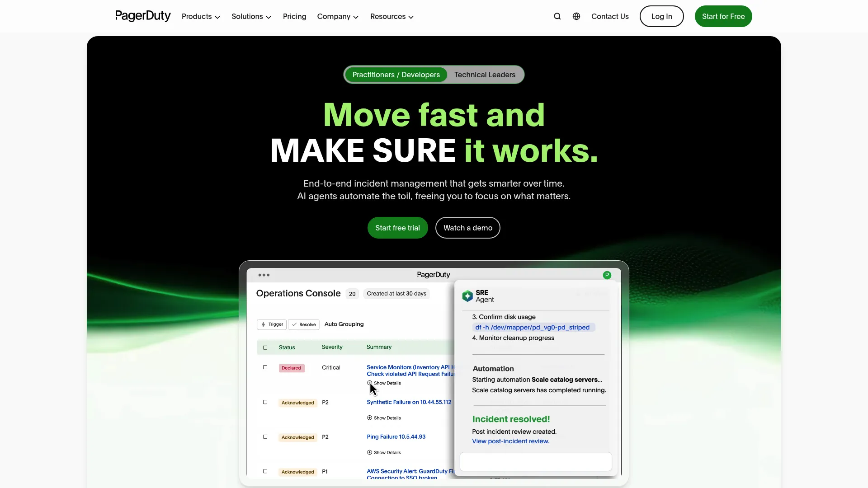Click the Severity column header
868x488 pixels.
point(332,347)
